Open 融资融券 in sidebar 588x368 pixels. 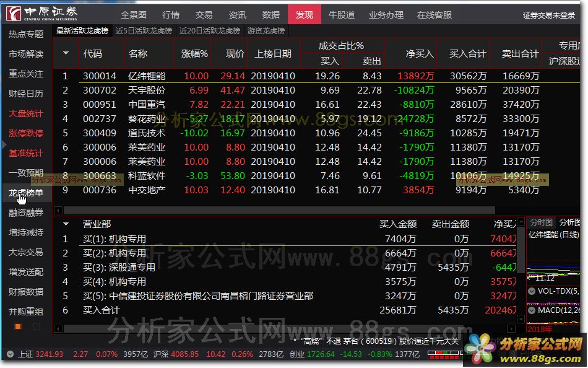click(26, 212)
